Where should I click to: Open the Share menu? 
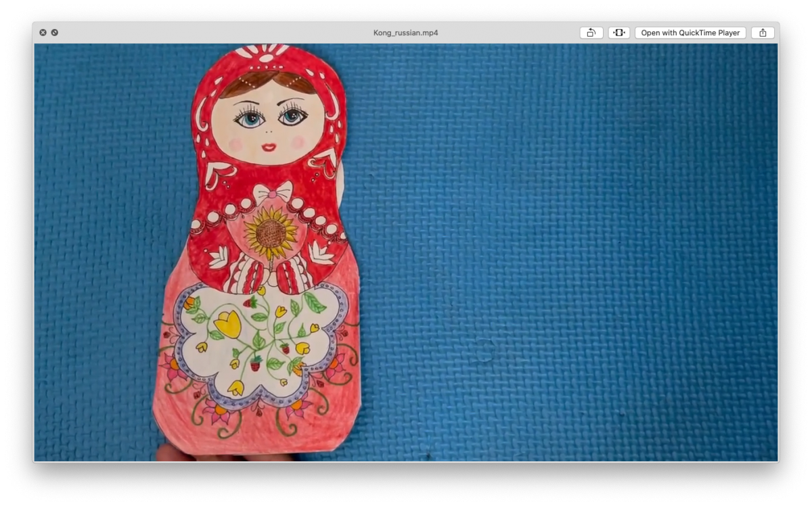click(x=763, y=32)
